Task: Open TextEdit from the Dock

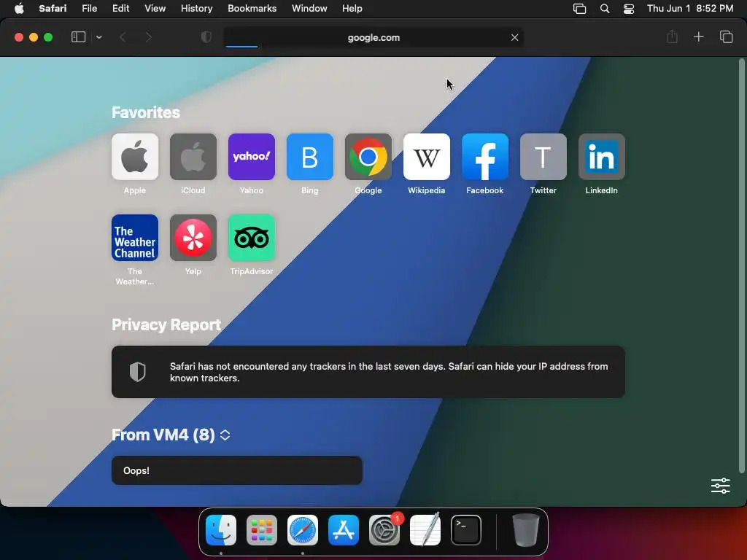Action: click(x=425, y=530)
